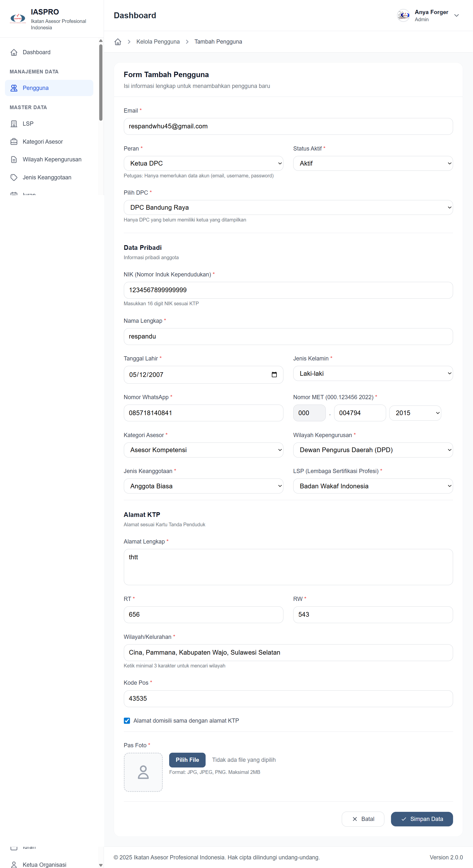Uncheck Alamat domisili sama dengan alamat KTP

(x=127, y=720)
